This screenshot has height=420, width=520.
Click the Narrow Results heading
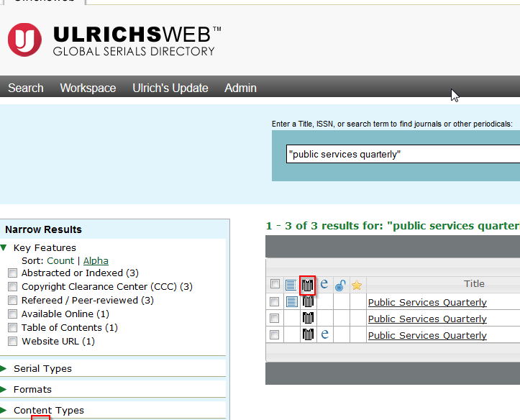pos(43,229)
